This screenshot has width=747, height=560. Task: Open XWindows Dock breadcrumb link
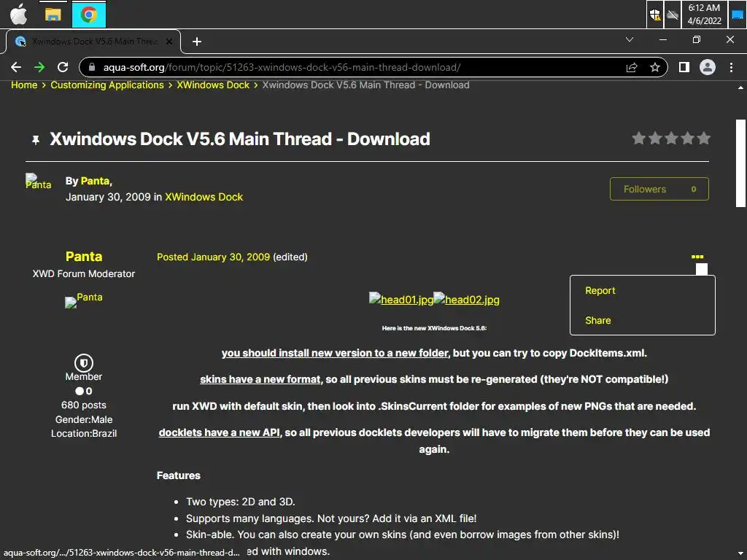pyautogui.click(x=213, y=85)
